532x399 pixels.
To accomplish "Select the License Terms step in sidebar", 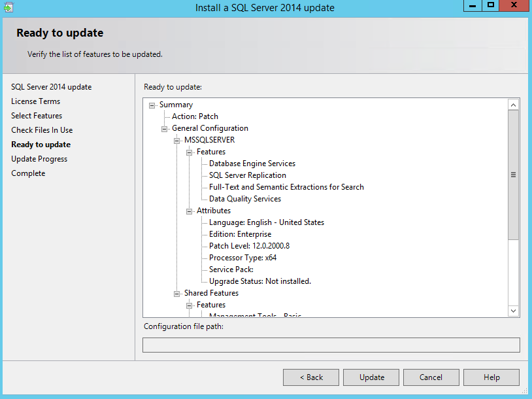I will [x=35, y=101].
